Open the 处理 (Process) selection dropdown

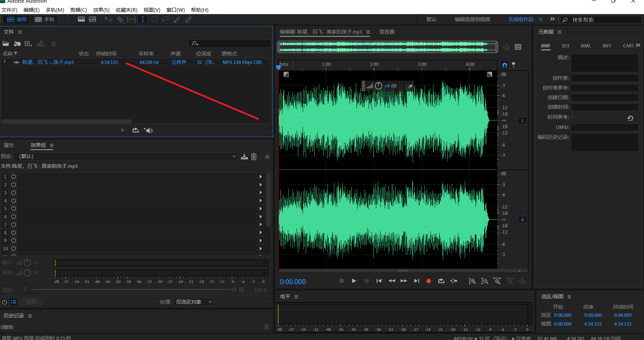coord(194,302)
